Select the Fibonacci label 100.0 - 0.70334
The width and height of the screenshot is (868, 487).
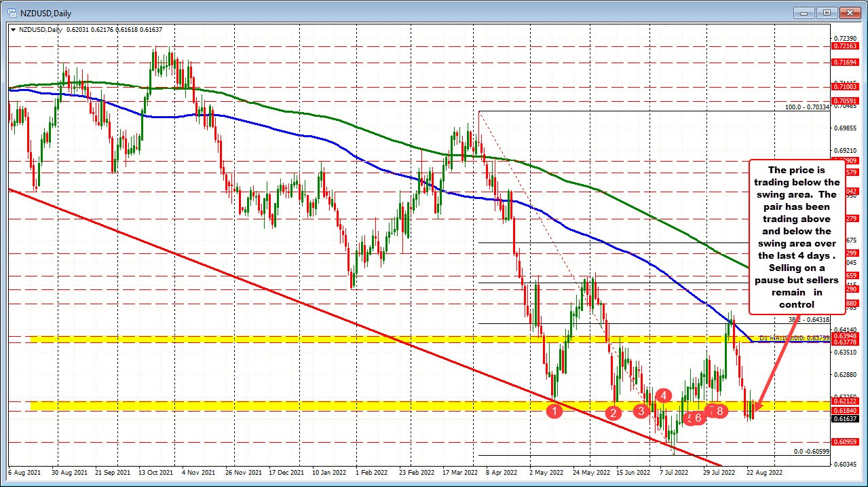[808, 107]
